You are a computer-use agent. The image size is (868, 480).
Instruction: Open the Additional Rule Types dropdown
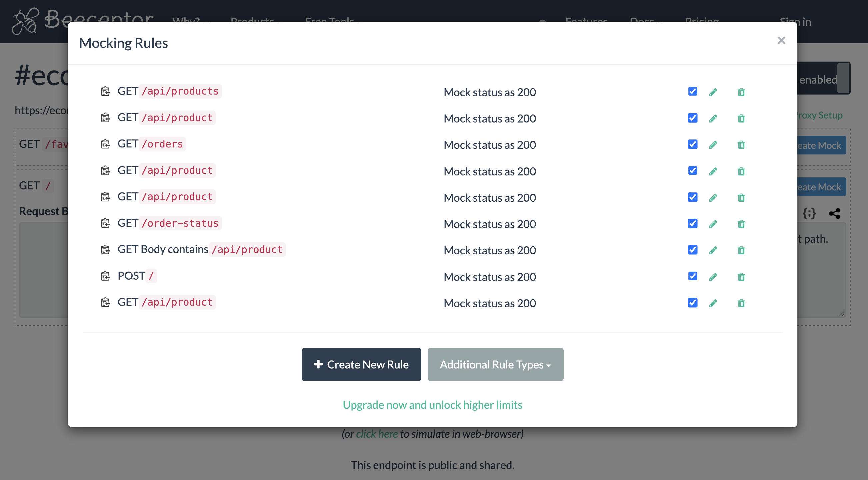click(495, 364)
